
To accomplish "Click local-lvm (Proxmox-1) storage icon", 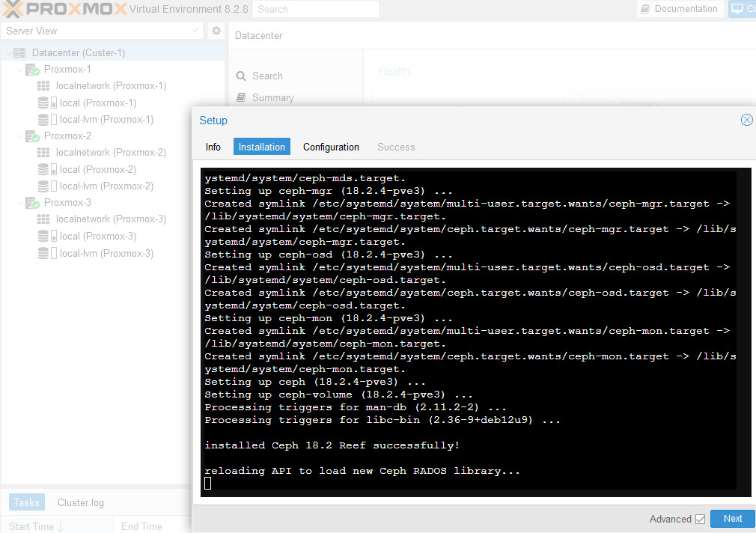I will click(x=47, y=119).
